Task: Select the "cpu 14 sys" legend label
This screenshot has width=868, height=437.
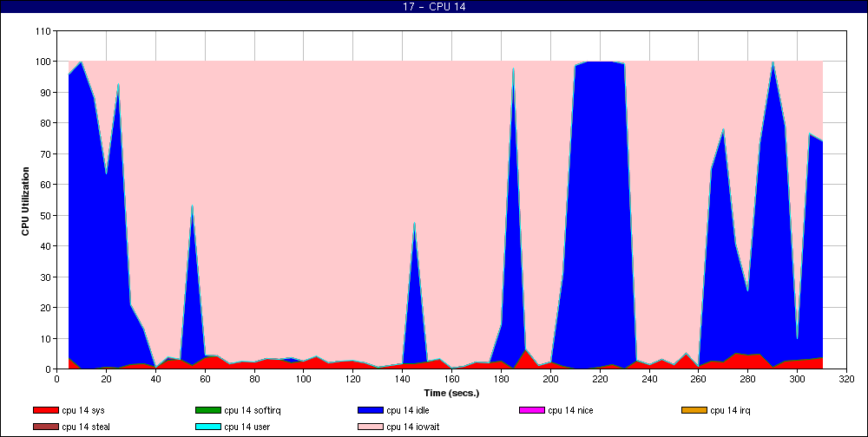Action: pos(84,410)
